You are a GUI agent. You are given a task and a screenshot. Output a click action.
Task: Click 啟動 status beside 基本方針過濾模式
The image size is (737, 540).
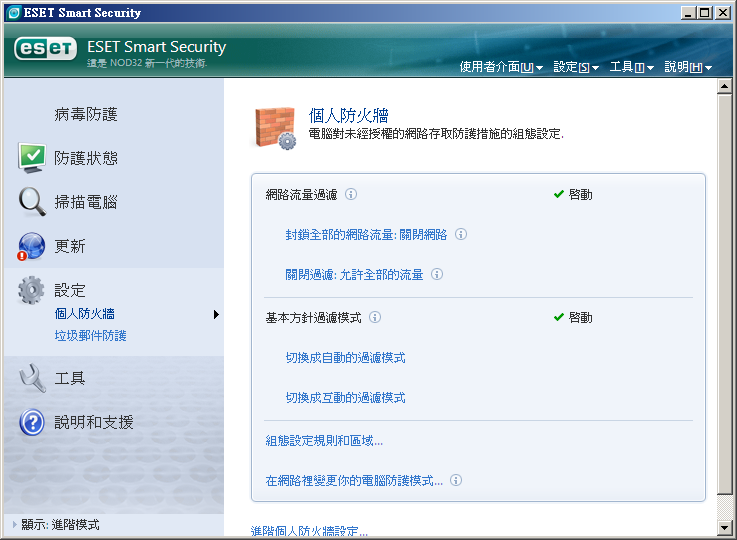(573, 317)
